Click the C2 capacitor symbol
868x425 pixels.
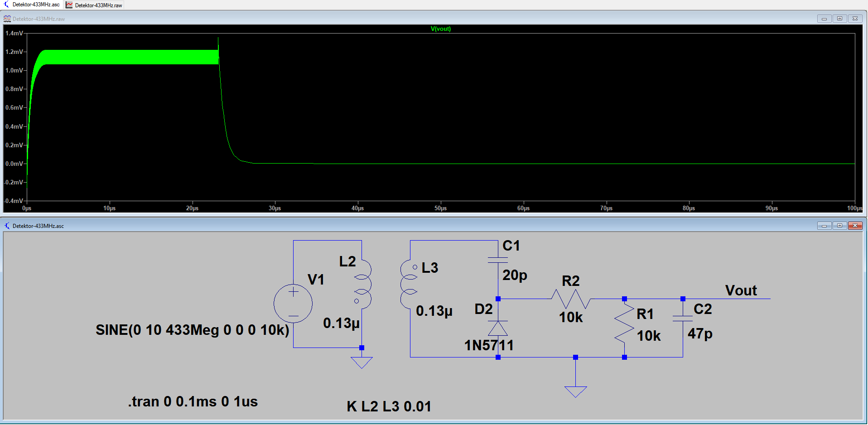point(683,319)
